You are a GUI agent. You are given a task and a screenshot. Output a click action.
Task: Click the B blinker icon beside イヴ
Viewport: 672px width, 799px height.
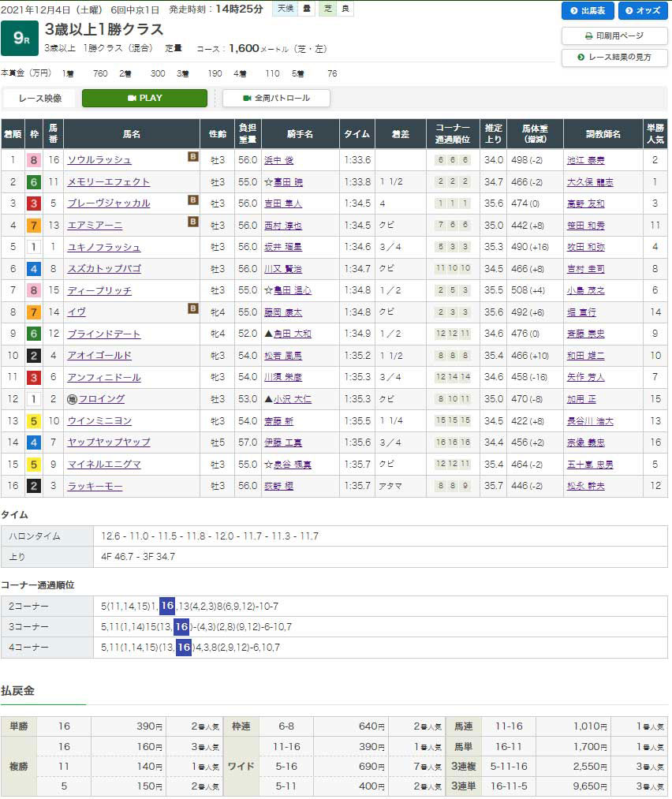pyautogui.click(x=192, y=308)
